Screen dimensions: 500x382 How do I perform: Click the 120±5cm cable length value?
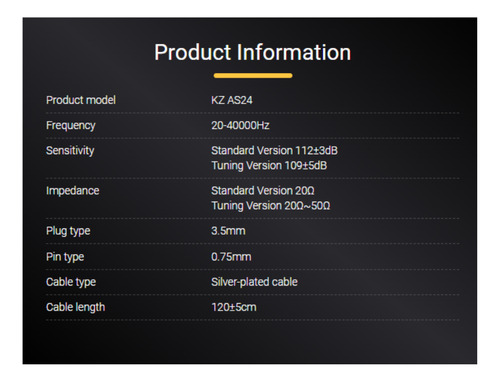click(x=234, y=307)
